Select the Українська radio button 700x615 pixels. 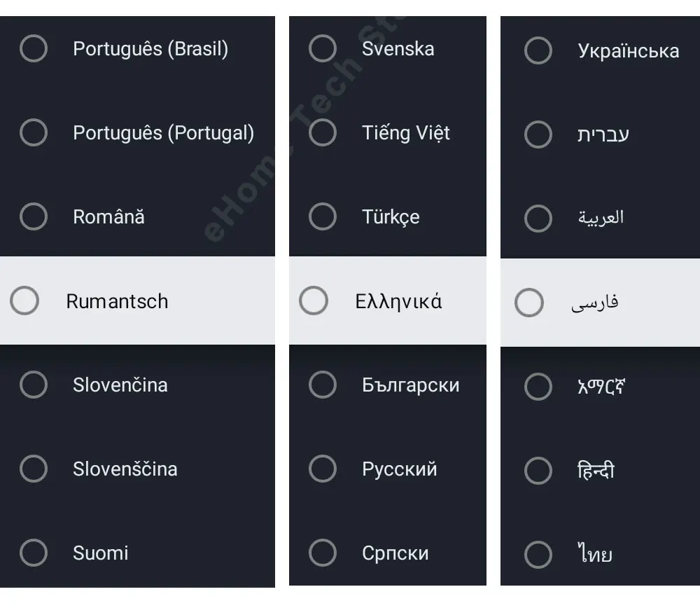(538, 50)
